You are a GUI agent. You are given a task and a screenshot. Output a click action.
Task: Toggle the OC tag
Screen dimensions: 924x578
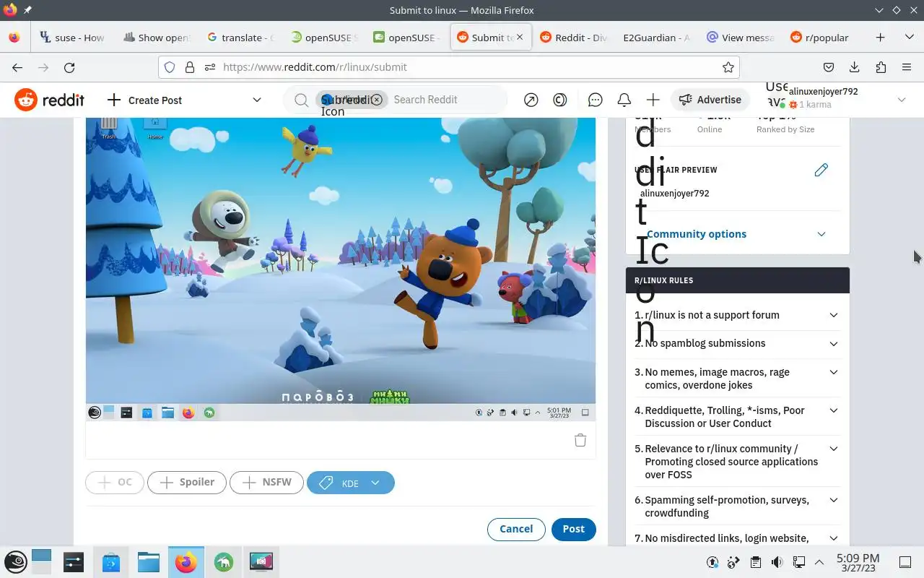(115, 483)
